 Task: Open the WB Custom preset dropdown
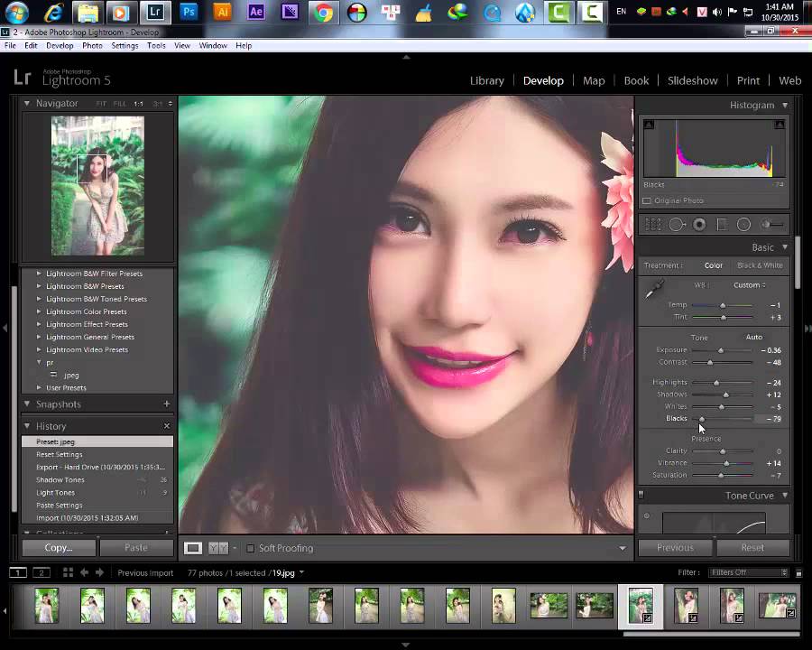[x=749, y=285]
